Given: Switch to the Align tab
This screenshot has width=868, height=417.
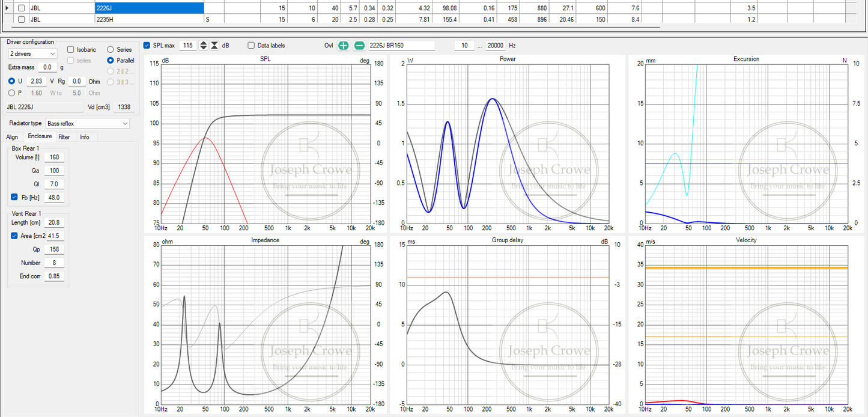Looking at the screenshot, I should pyautogui.click(x=12, y=137).
